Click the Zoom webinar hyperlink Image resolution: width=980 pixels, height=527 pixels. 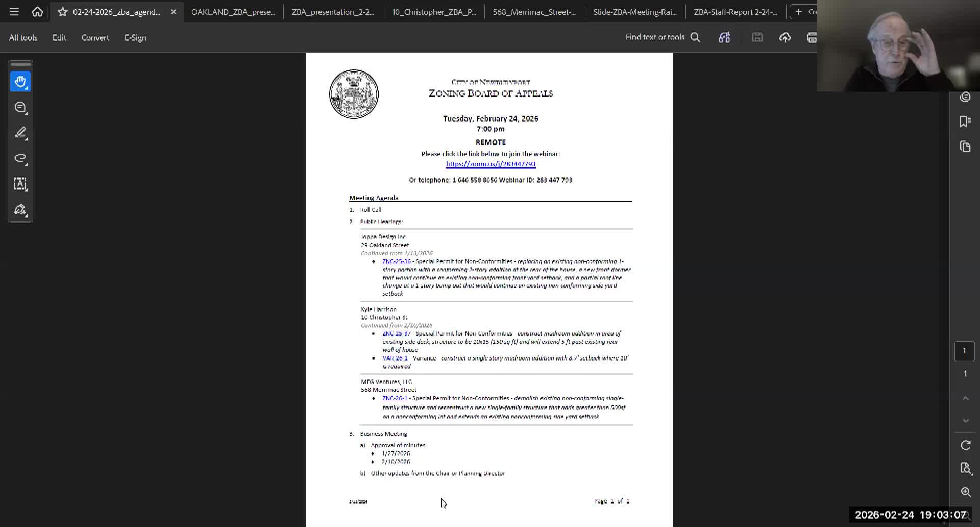(489, 164)
